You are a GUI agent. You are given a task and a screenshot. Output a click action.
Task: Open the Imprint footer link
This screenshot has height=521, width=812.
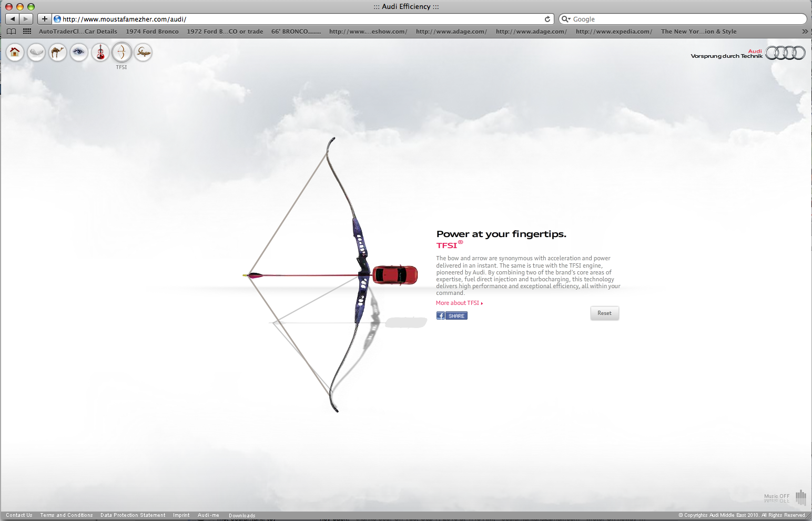[x=181, y=515]
